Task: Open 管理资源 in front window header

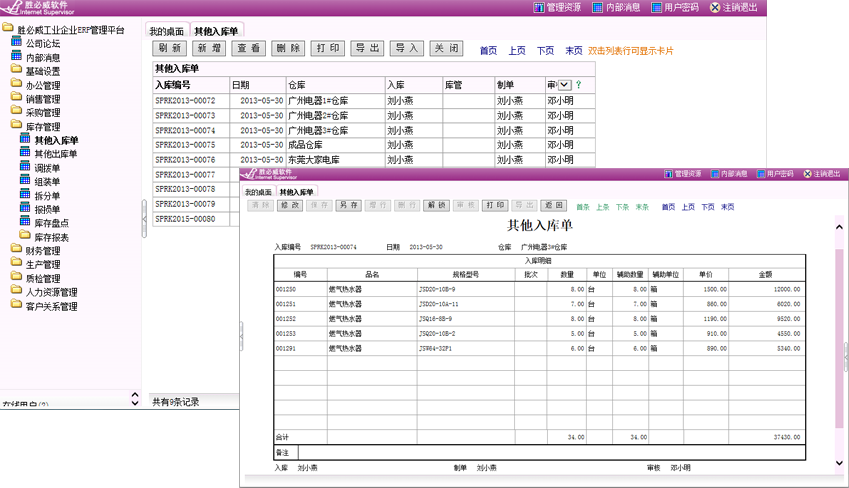Action: pos(683,174)
